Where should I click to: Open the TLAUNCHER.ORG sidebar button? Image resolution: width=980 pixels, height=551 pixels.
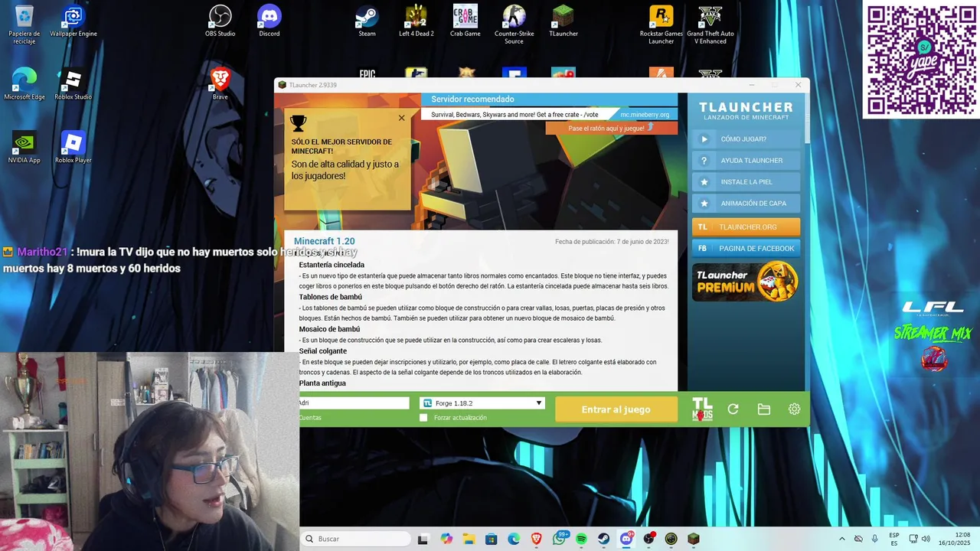coord(746,227)
